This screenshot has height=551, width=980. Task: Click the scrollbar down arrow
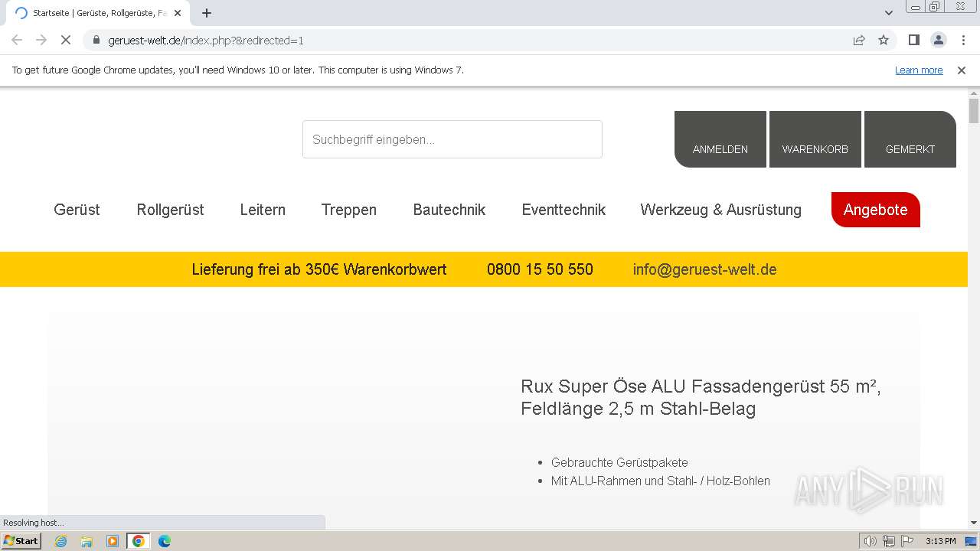[x=974, y=523]
